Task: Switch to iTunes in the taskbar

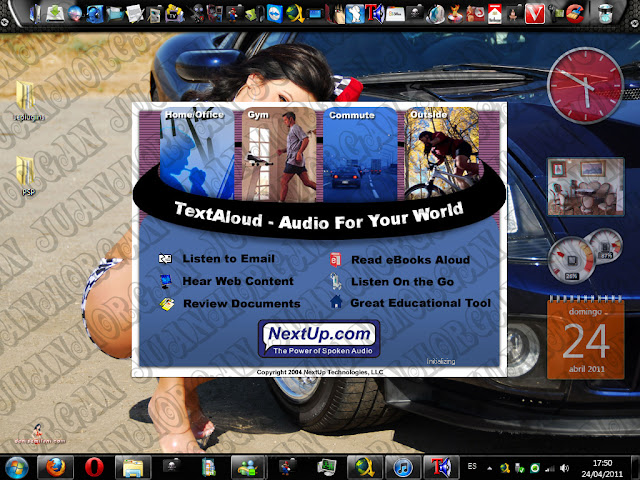Action: 403,467
